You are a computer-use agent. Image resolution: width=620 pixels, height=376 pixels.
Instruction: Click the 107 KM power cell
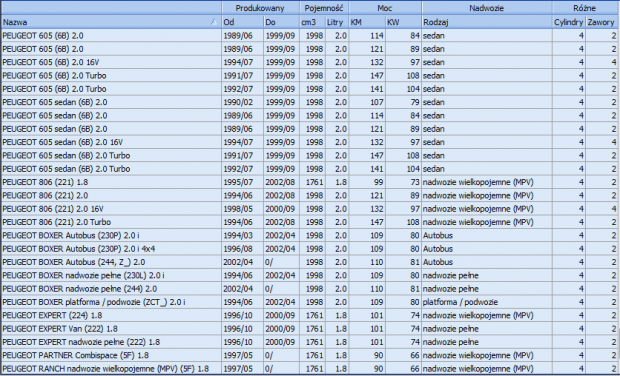tap(367, 102)
